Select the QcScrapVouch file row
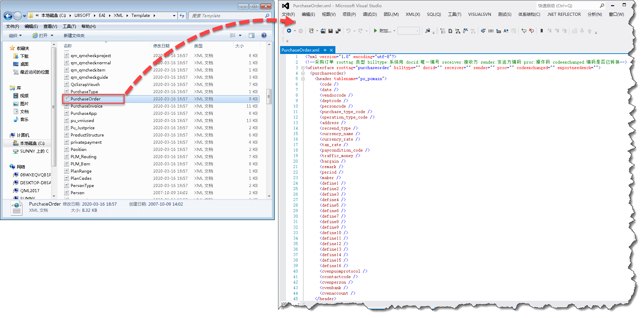Screen dimensions: 644x318 click(161, 84)
